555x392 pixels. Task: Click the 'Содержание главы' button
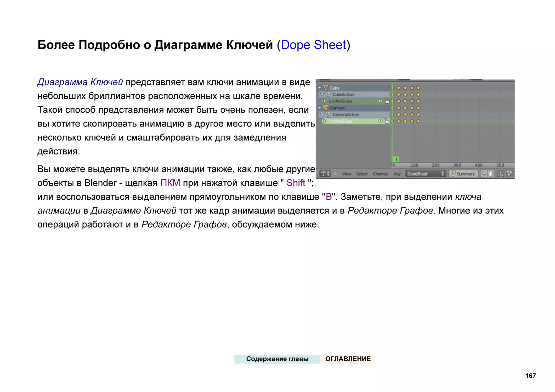[x=277, y=359]
